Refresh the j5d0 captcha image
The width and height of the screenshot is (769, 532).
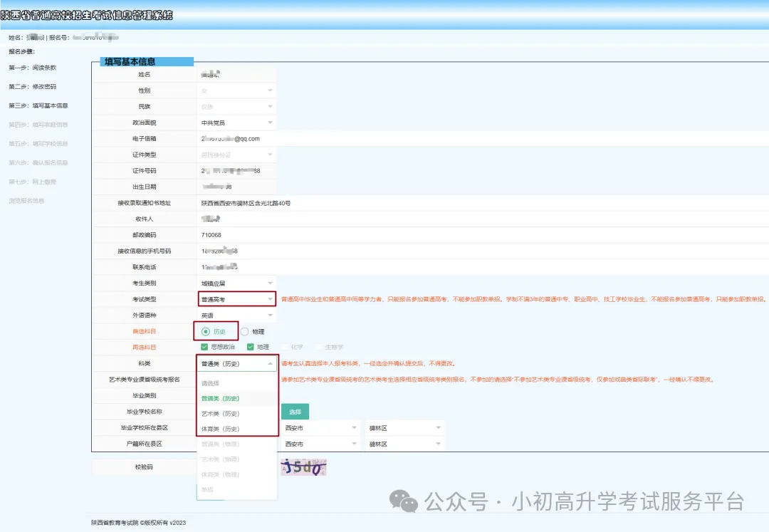[303, 467]
